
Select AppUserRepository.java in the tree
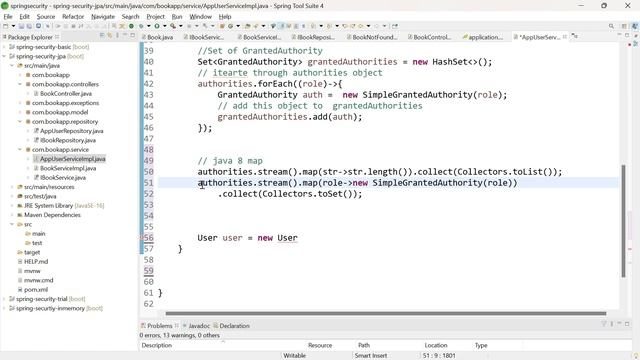[71, 131]
